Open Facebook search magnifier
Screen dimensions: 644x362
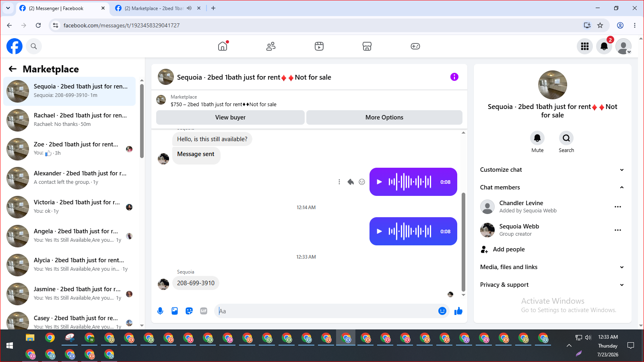pyautogui.click(x=34, y=46)
